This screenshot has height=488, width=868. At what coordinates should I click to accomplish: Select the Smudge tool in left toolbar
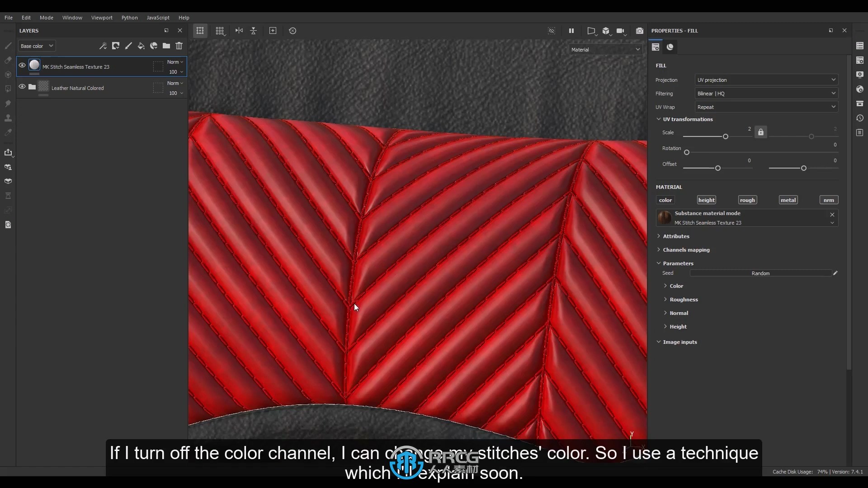coord(8,103)
